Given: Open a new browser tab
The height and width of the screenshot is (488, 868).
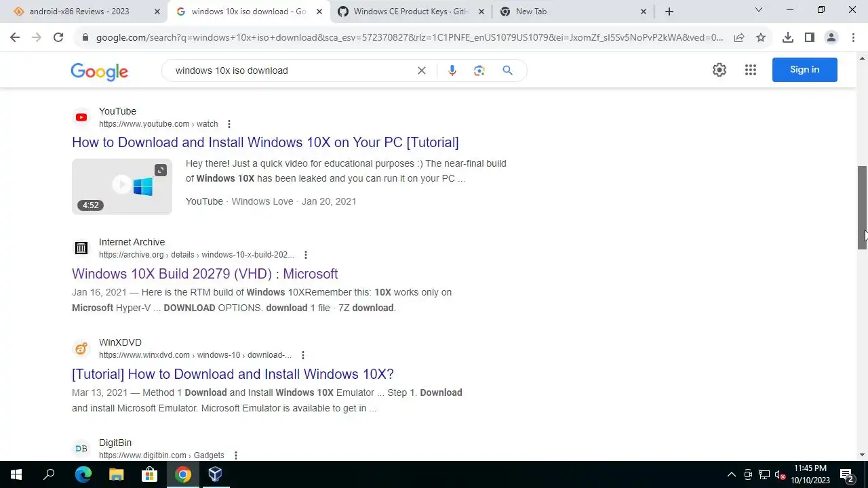Looking at the screenshot, I should tap(669, 12).
